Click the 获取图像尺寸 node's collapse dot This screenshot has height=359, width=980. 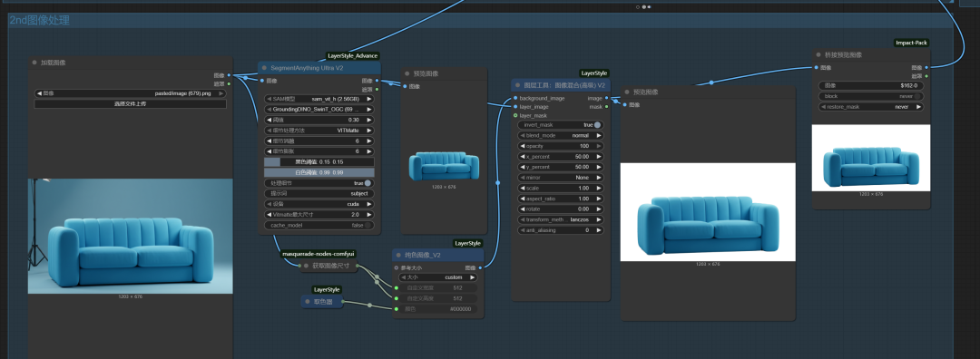306,266
